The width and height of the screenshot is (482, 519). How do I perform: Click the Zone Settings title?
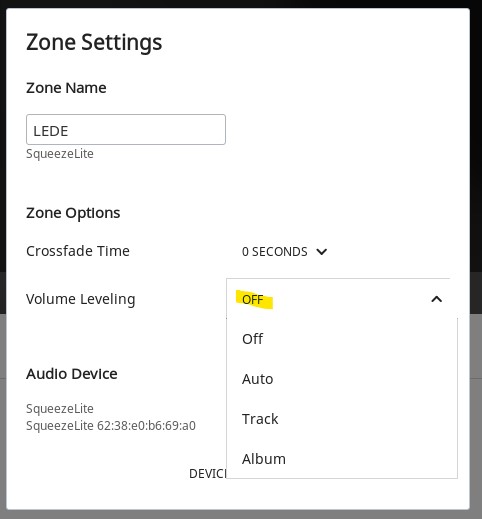click(x=94, y=42)
